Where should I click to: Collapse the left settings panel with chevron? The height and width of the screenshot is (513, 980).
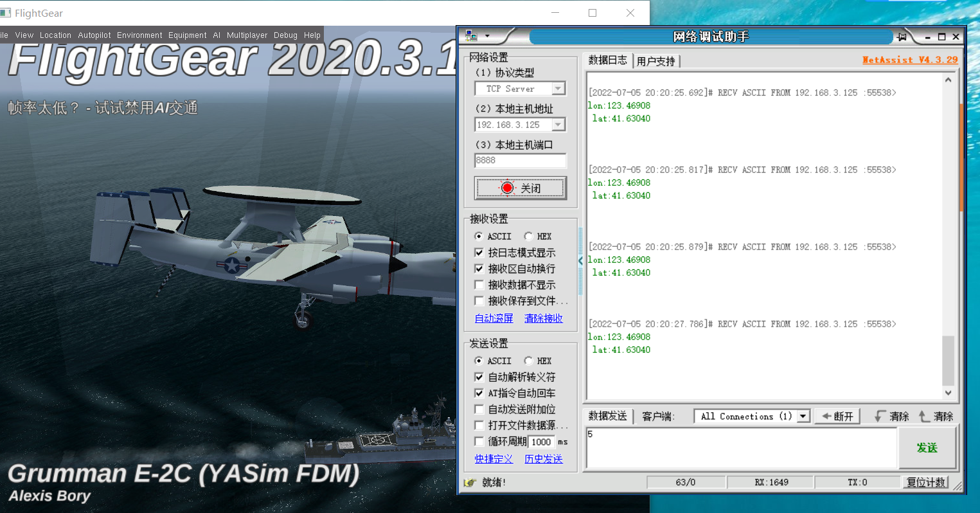(x=580, y=261)
